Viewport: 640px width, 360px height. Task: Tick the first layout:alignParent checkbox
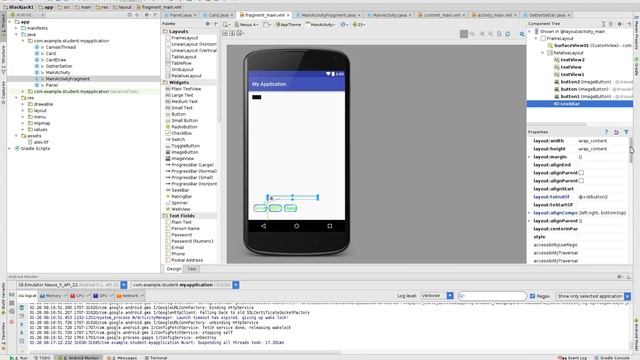581,173
